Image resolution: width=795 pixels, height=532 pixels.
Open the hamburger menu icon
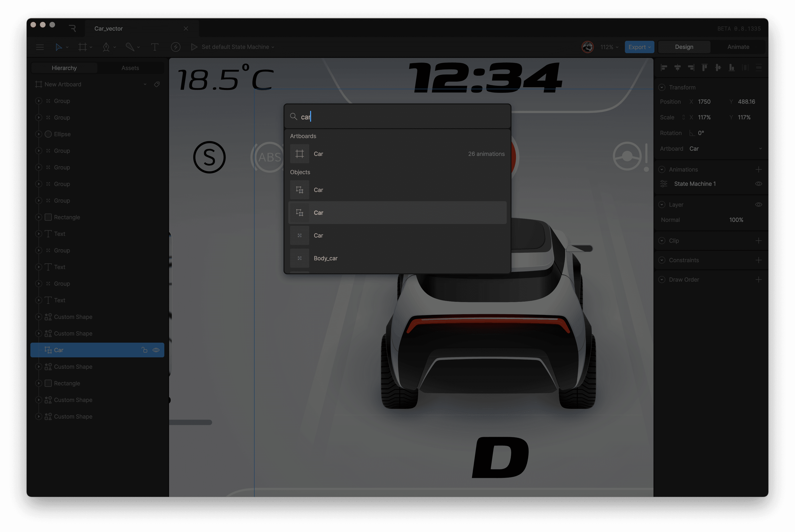tap(40, 47)
